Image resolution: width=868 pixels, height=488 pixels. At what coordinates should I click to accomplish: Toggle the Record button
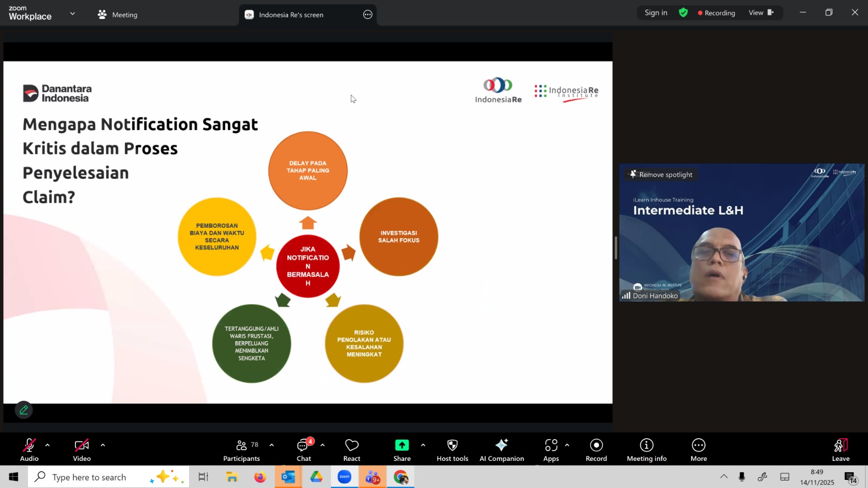point(596,450)
